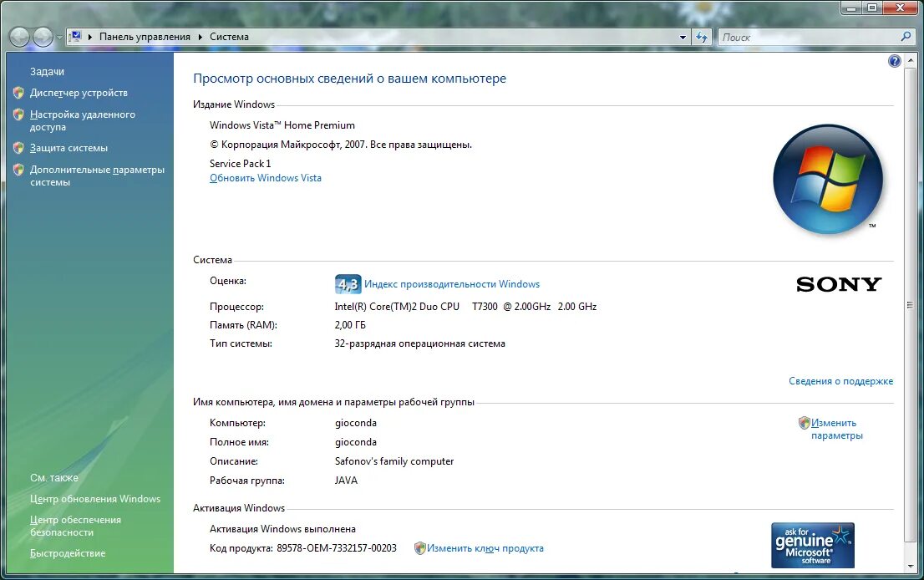Click shield icon beside Настройка удаленного доступа
Screen dimensions: 924x580
[18, 114]
